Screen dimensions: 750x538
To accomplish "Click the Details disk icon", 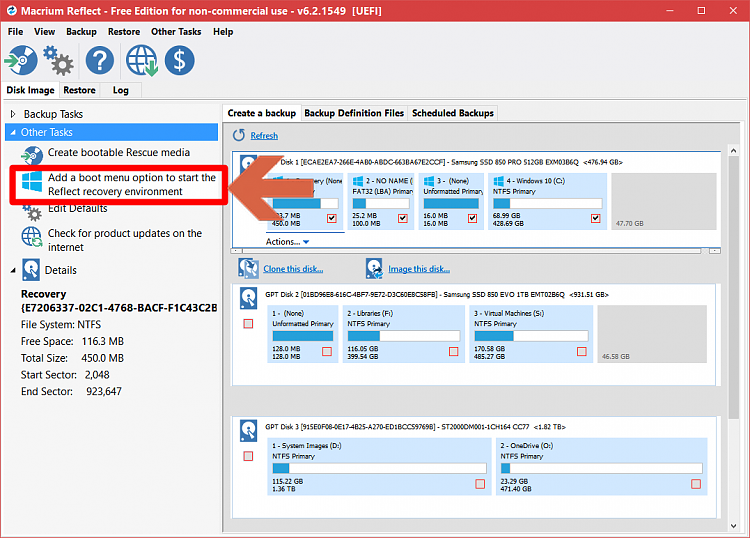I will pos(31,270).
